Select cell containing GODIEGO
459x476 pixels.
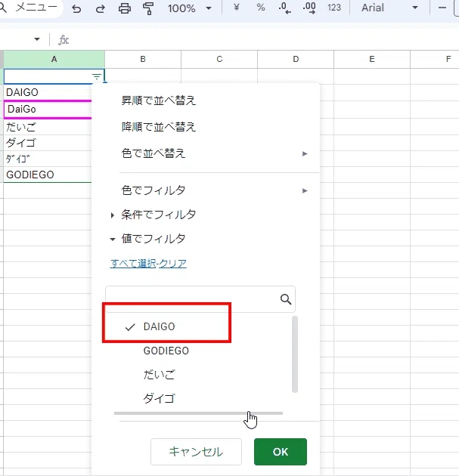[48, 175]
